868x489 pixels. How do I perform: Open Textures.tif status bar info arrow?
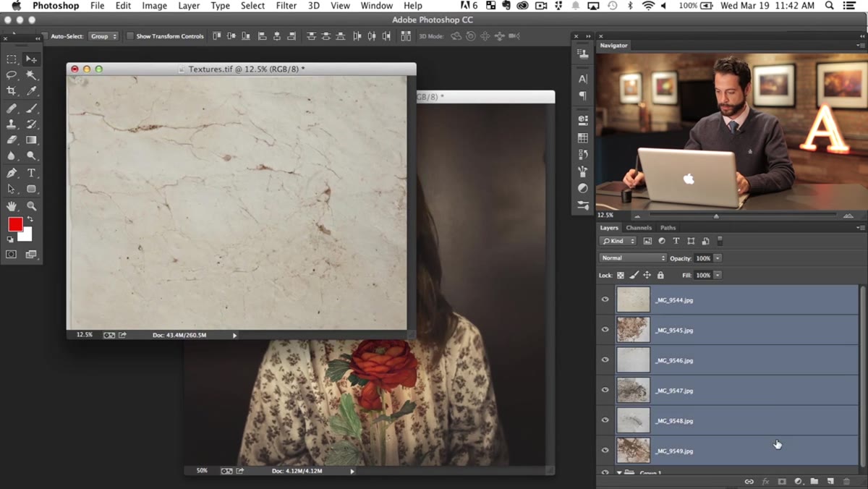coord(234,336)
